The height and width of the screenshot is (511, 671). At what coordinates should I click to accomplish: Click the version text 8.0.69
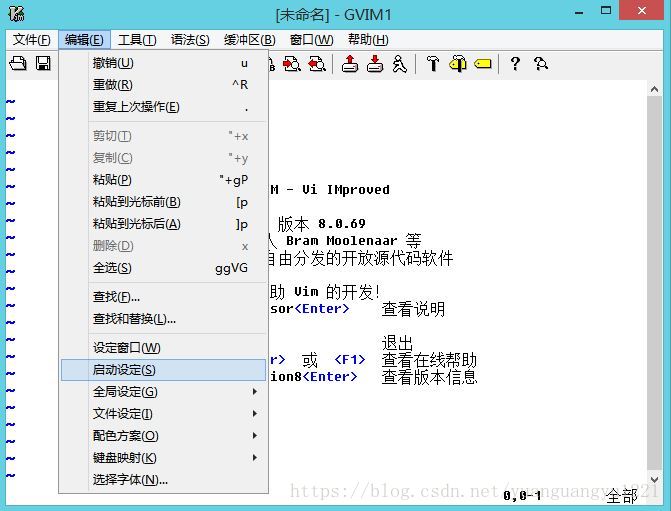(341, 224)
